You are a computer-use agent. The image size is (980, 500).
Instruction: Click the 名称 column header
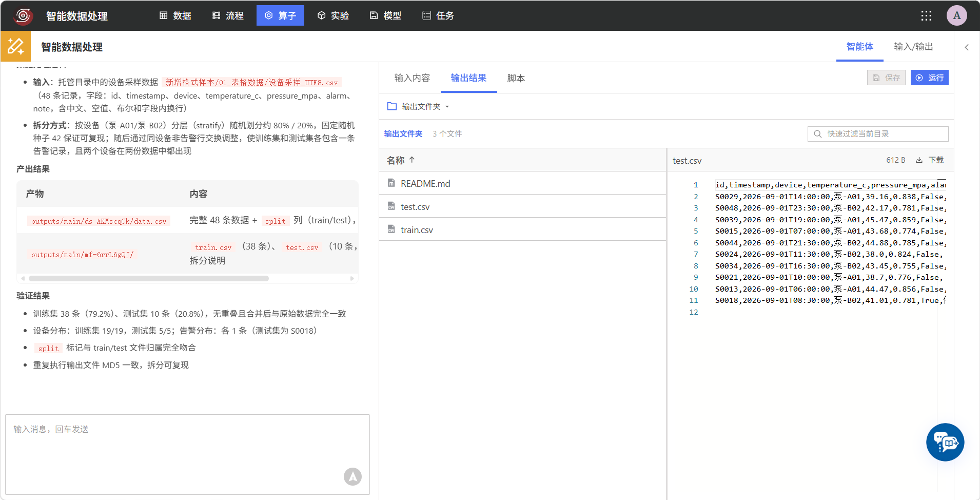(522, 160)
